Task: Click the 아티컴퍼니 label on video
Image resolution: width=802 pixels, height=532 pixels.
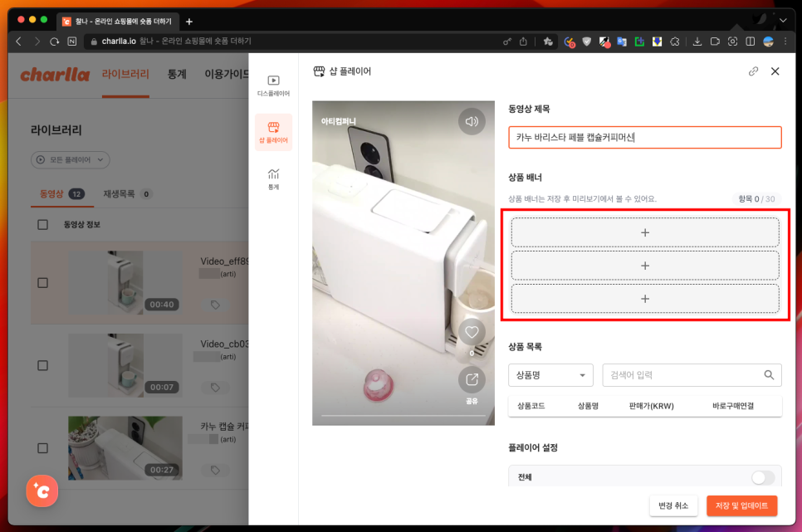Action: click(338, 121)
